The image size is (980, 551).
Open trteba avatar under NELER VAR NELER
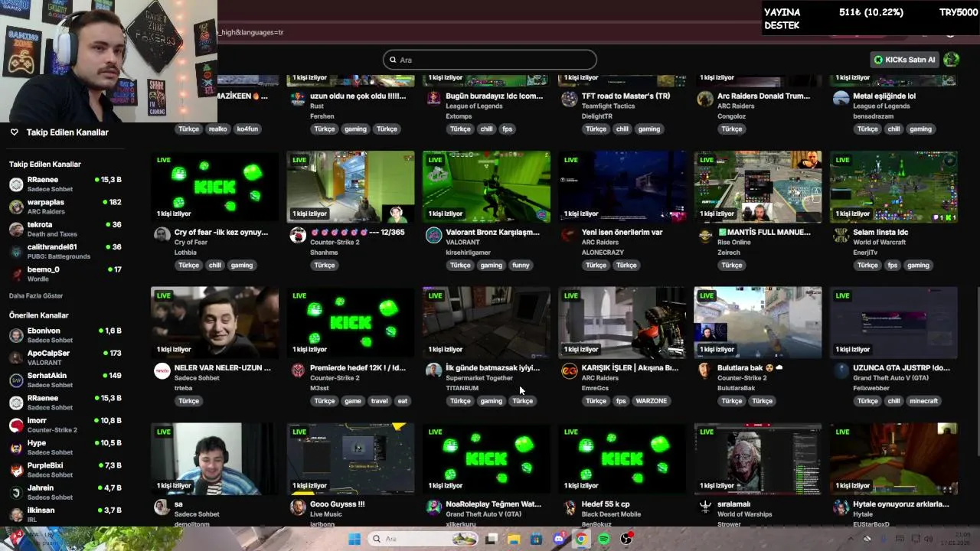point(162,370)
